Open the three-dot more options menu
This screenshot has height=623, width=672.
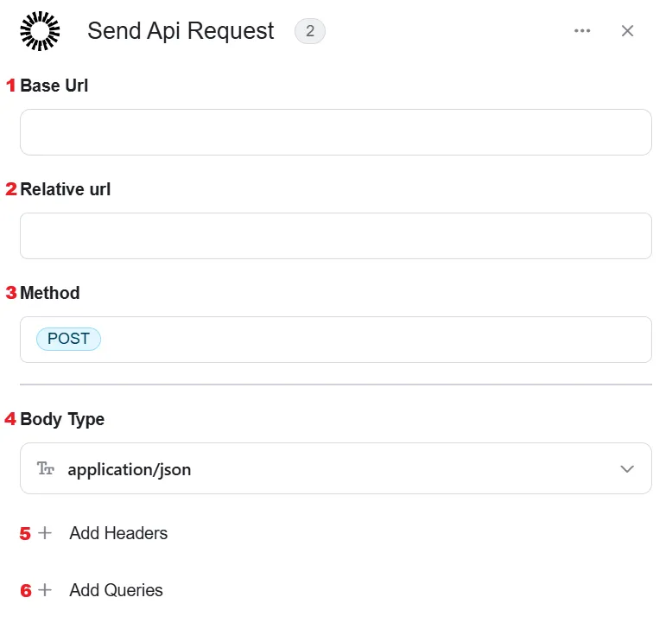(582, 31)
